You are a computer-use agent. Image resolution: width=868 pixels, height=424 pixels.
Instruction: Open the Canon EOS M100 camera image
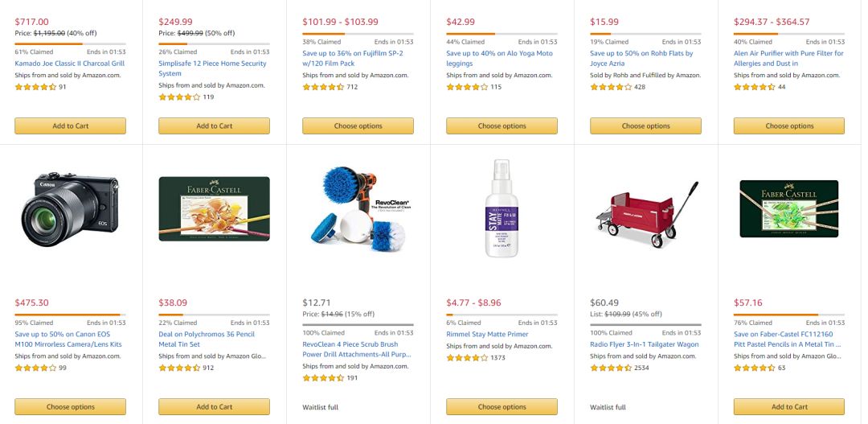pyautogui.click(x=70, y=209)
